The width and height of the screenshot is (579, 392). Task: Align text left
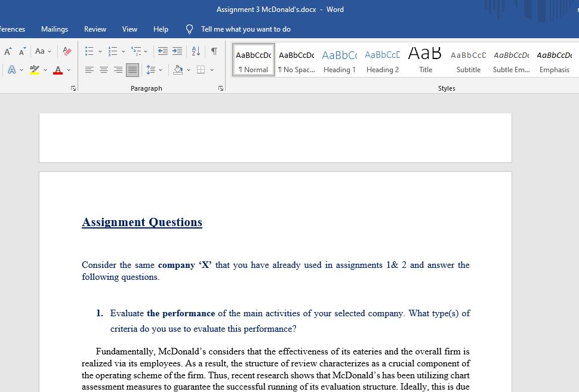(x=89, y=70)
